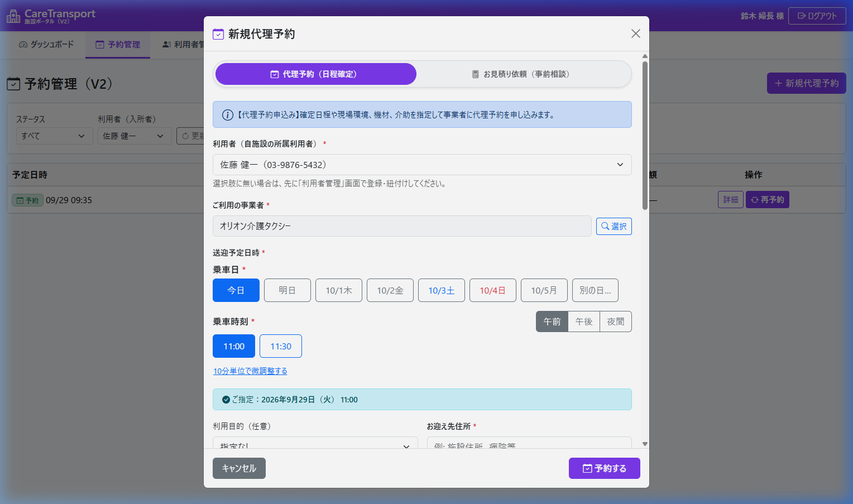853x504 pixels.
Task: Open 別の日... date picker
Action: pyautogui.click(x=595, y=290)
